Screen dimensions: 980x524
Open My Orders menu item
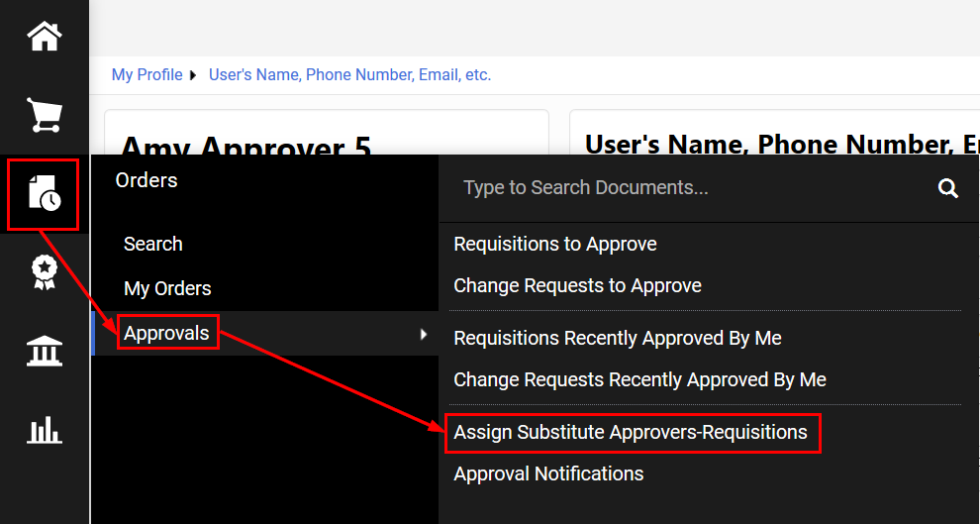[x=167, y=288]
